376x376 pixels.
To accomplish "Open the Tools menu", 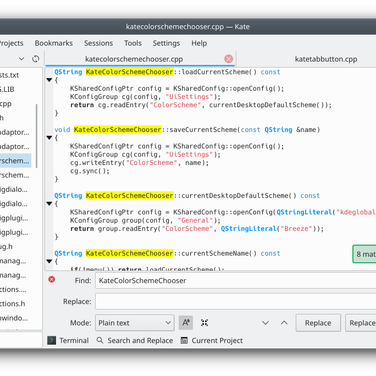I will tap(133, 43).
